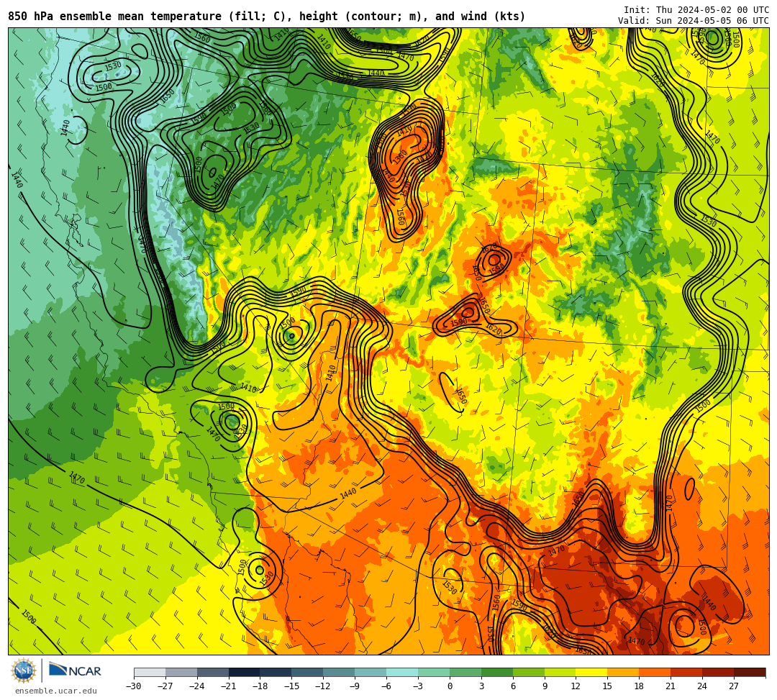
Task: Click the −15 colorbar tick label
Action: 292,686
